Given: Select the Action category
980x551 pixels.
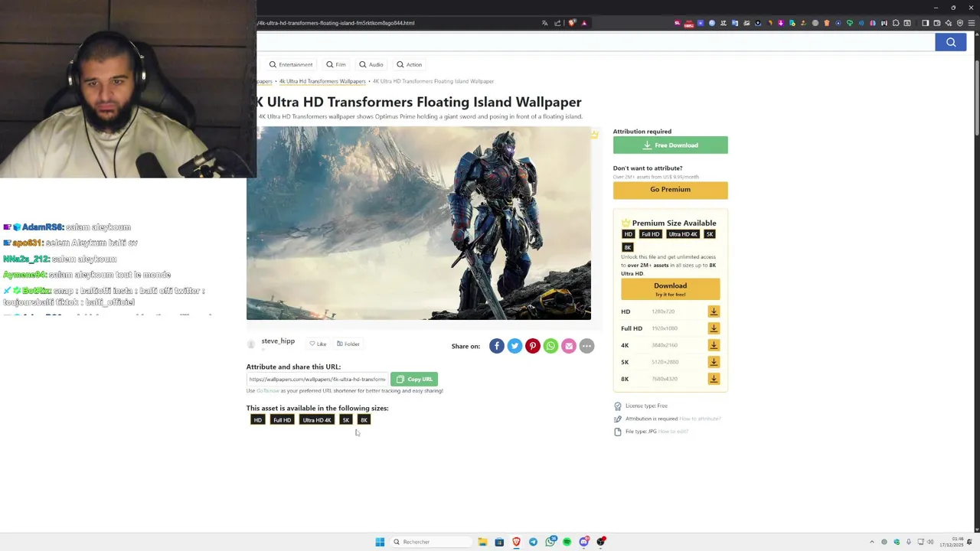Looking at the screenshot, I should tap(410, 64).
